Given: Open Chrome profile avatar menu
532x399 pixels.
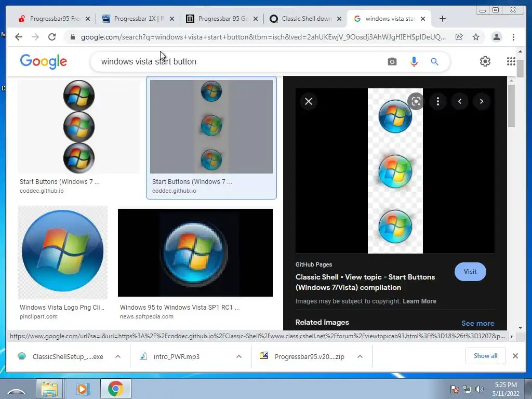Looking at the screenshot, I should [496, 37].
